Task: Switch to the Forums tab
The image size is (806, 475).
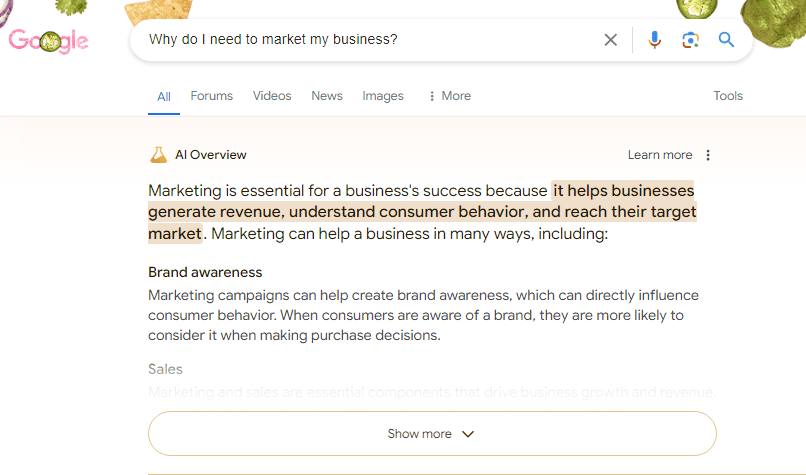Action: pos(211,96)
